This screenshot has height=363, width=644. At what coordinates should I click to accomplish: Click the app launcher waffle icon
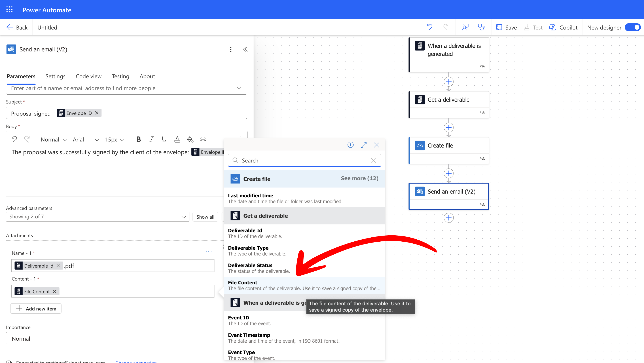tap(9, 10)
